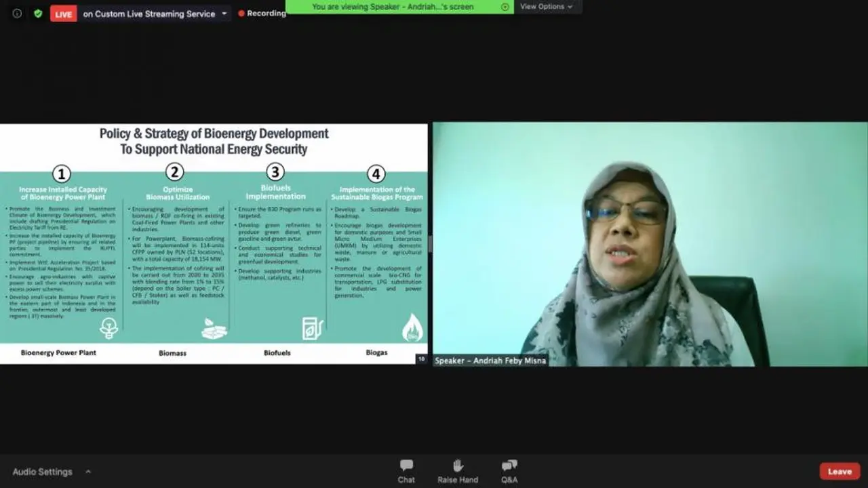The height and width of the screenshot is (488, 868).
Task: Open the View Options dropdown
Action: (547, 7)
